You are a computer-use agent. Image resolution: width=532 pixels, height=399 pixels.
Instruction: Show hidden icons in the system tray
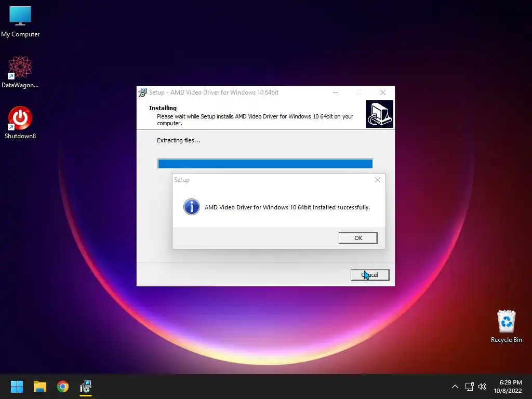point(455,387)
